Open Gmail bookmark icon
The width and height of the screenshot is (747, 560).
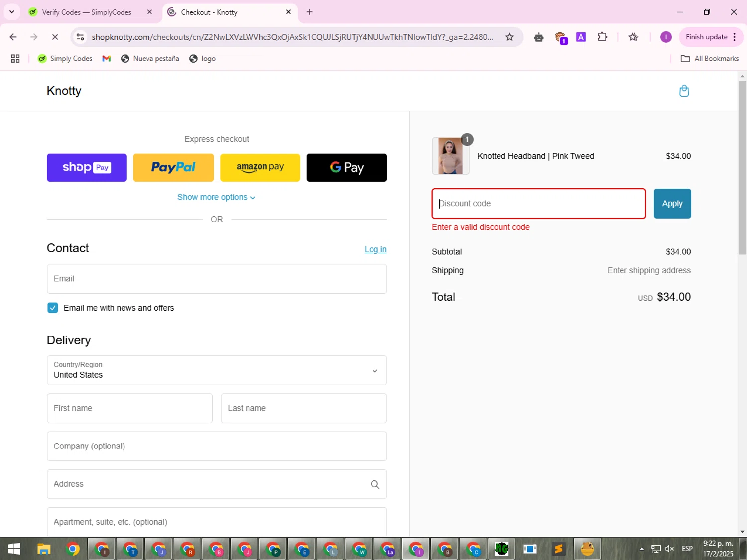tap(106, 58)
